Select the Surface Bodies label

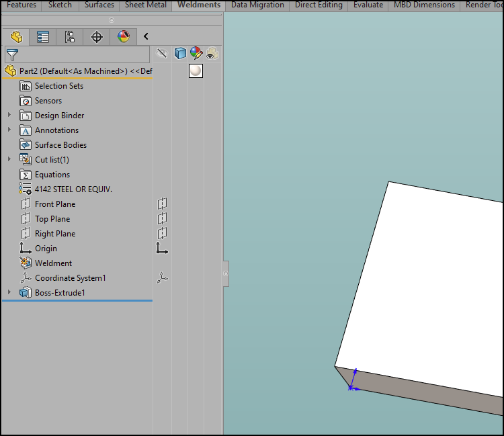(60, 145)
